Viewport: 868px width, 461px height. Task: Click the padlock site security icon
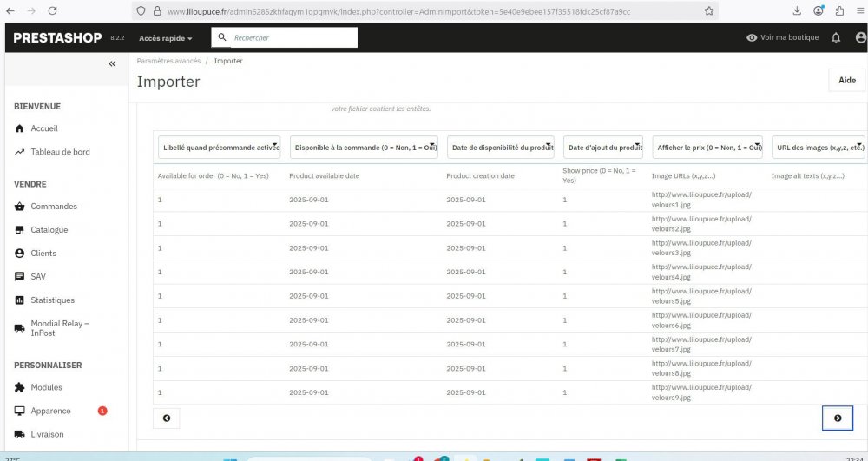pos(156,11)
